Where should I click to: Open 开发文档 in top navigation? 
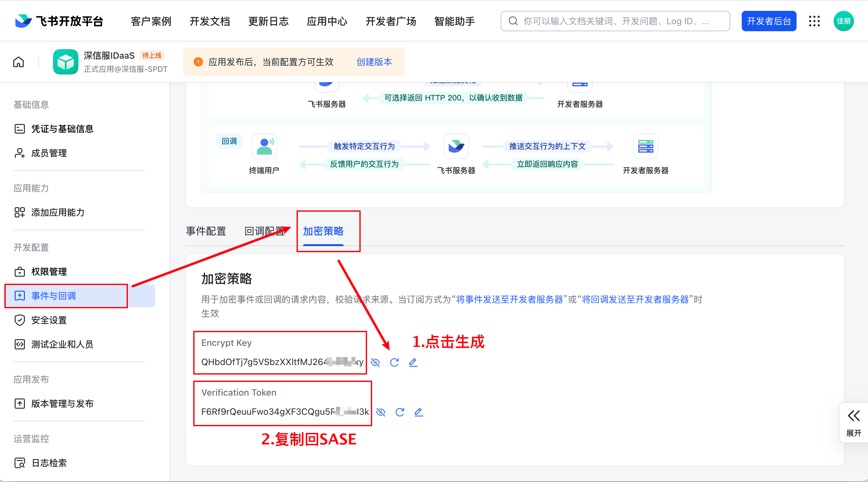[210, 21]
